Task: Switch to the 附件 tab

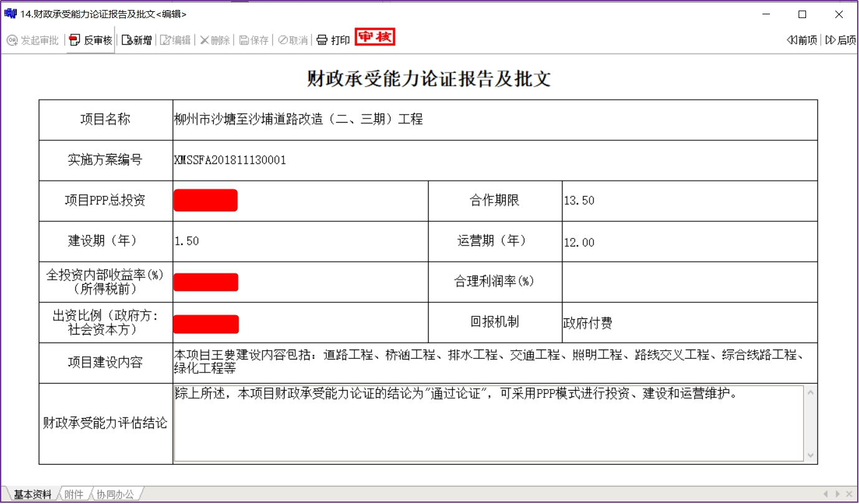Action: [x=74, y=495]
